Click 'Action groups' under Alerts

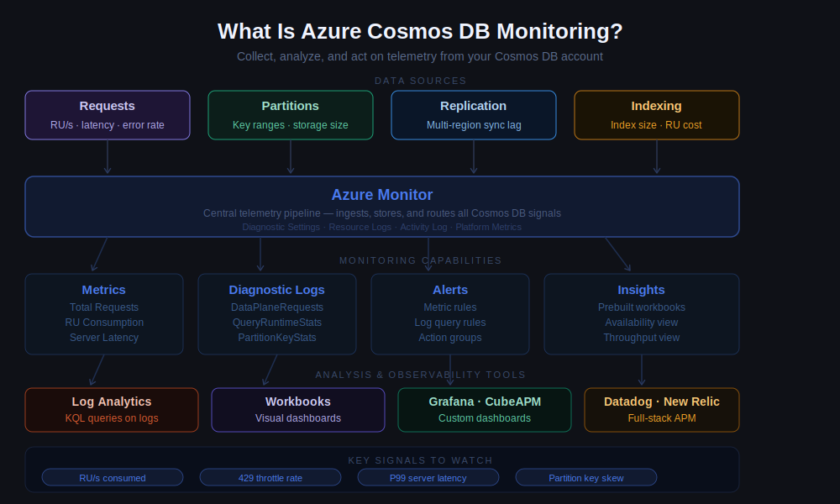pos(450,338)
